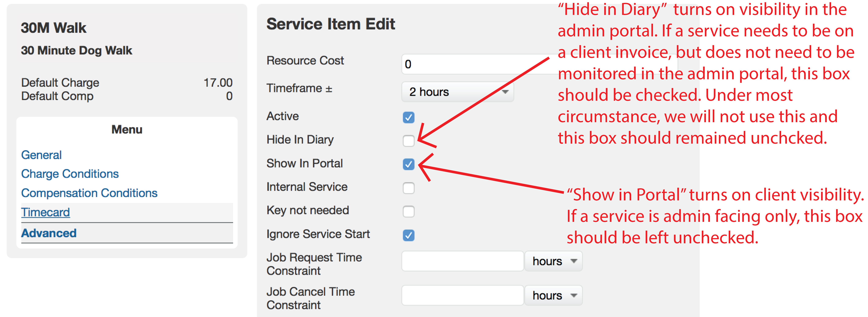Check the Key not needed box
Screen dimensions: 868x317
coord(408,211)
